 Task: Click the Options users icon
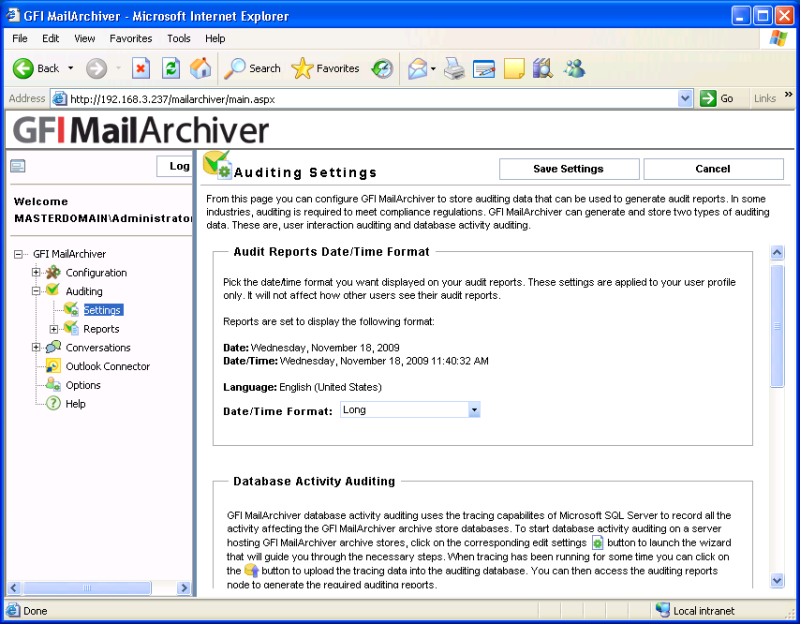[53, 384]
